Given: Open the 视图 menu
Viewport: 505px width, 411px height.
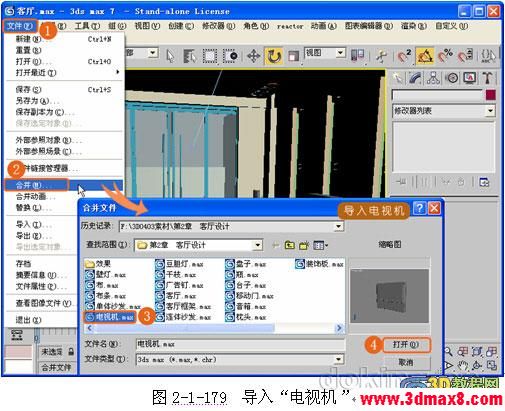Looking at the screenshot, I should coord(147,26).
